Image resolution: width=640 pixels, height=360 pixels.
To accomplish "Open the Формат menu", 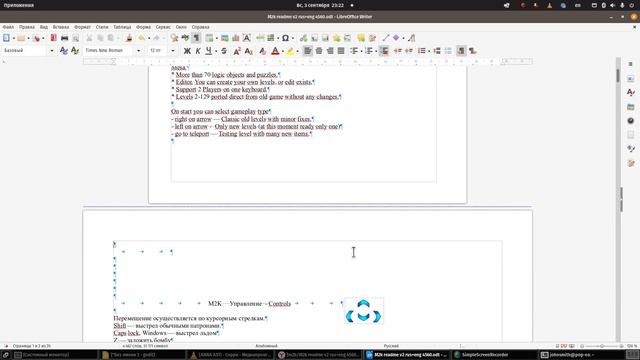I will pos(82,27).
